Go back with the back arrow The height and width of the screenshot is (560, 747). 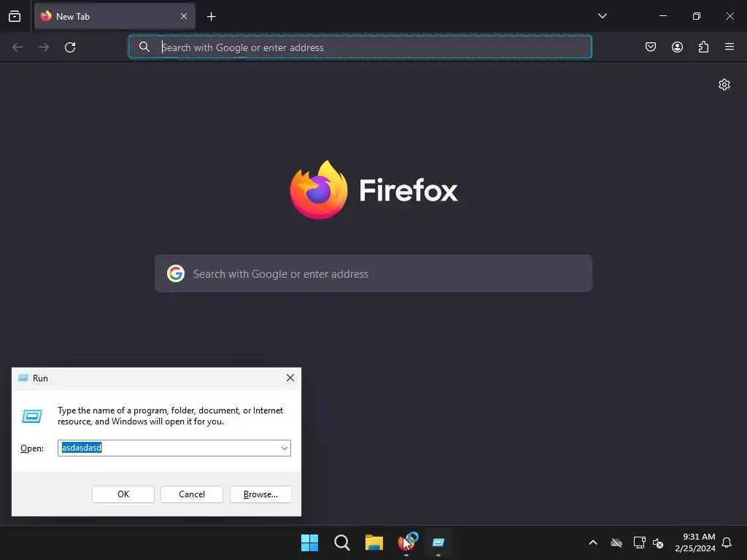(x=18, y=47)
